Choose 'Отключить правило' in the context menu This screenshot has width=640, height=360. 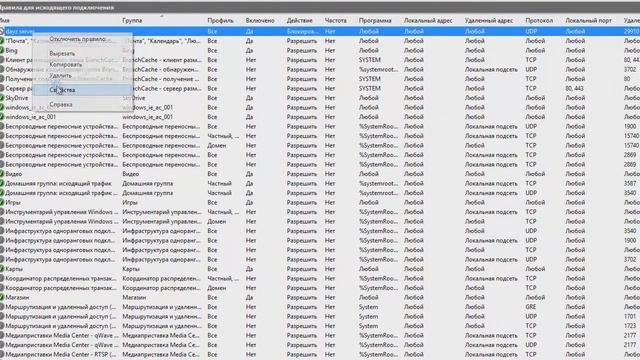click(x=78, y=39)
